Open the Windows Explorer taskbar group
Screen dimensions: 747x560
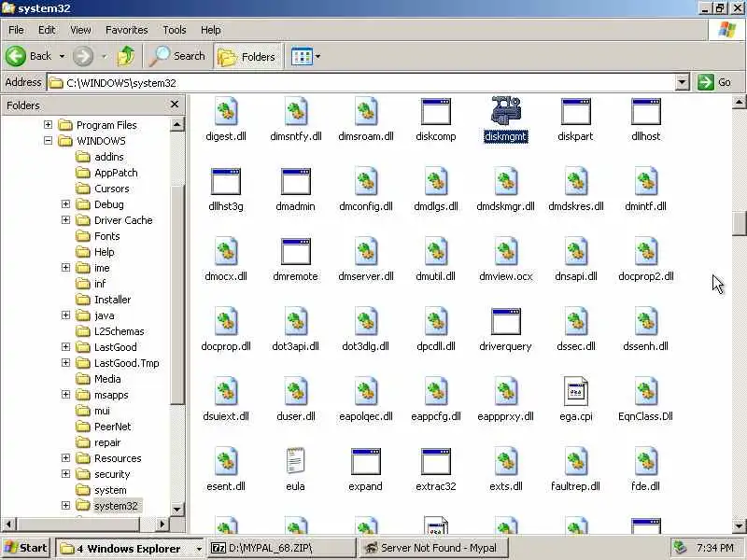(130, 549)
